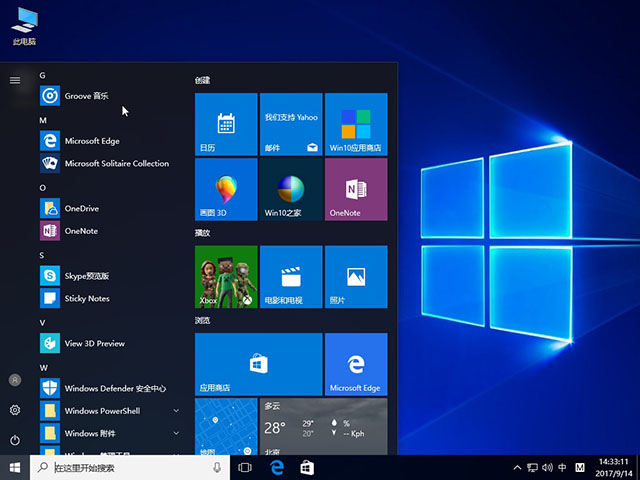The width and height of the screenshot is (640, 480).
Task: Open OneDrive from the app list
Action: point(110,209)
